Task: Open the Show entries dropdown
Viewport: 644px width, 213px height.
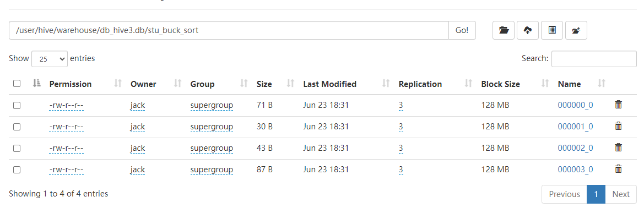Action: click(x=49, y=59)
